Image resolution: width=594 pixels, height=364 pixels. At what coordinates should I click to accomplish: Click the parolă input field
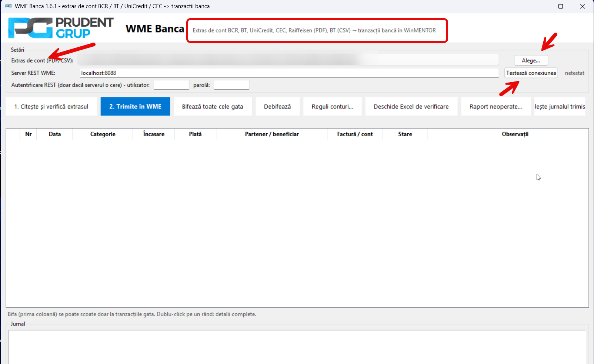(x=231, y=85)
